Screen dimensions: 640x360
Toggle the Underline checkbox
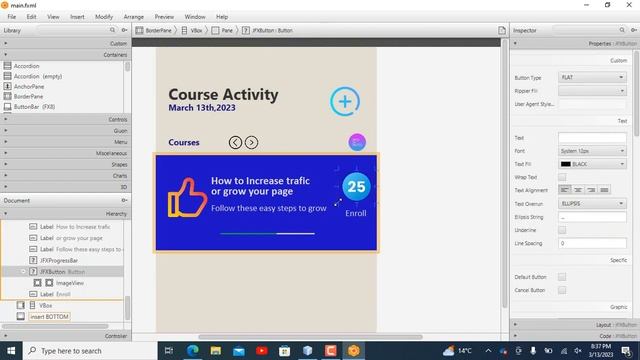[x=562, y=230]
